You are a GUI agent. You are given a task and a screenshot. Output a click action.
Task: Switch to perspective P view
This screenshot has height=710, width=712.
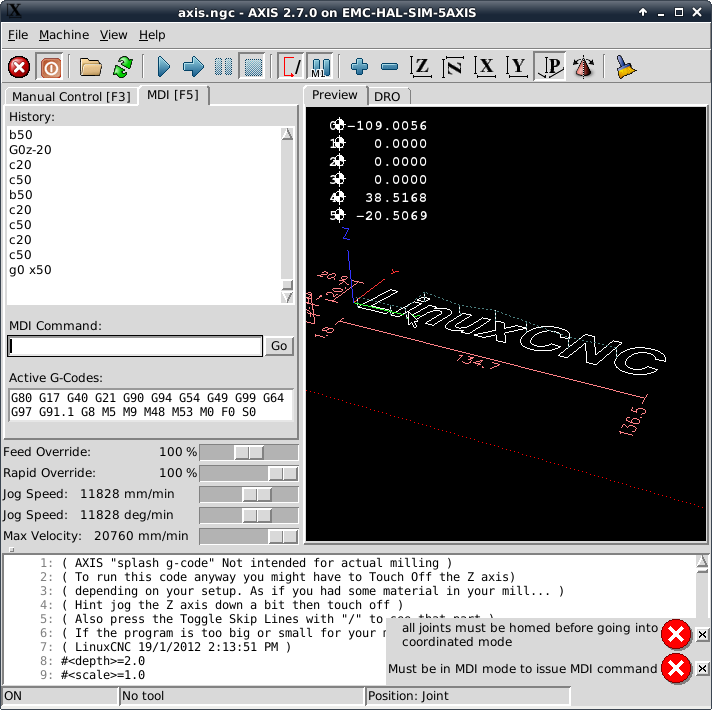pyautogui.click(x=549, y=67)
